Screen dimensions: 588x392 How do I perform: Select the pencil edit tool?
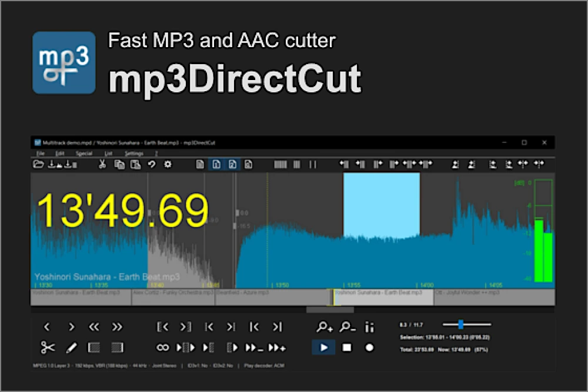pyautogui.click(x=71, y=348)
